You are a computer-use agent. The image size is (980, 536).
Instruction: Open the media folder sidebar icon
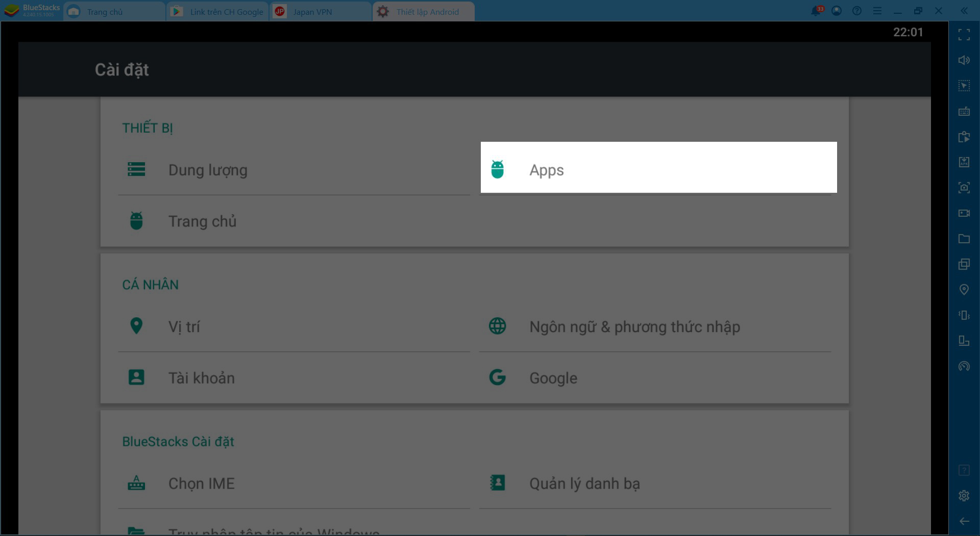click(964, 239)
